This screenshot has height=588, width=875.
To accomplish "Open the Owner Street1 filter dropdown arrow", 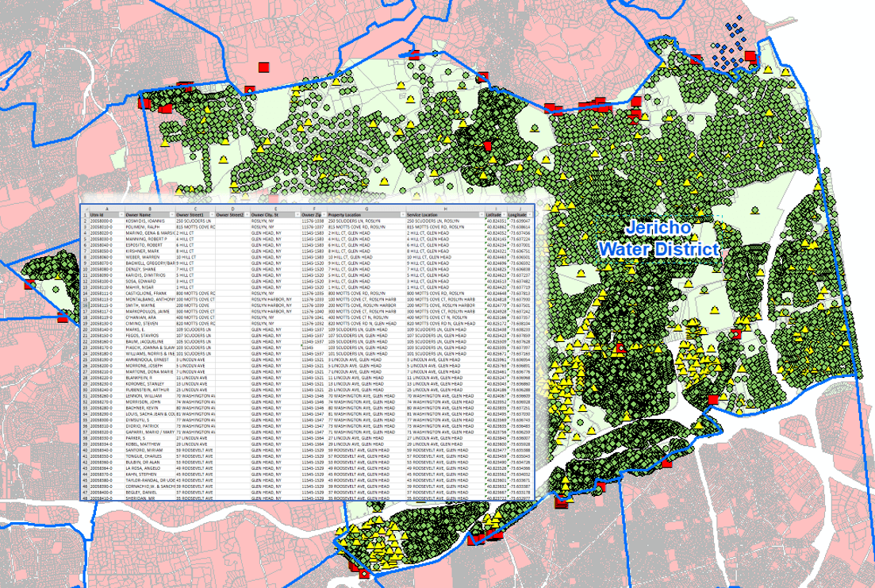I will tap(212, 215).
